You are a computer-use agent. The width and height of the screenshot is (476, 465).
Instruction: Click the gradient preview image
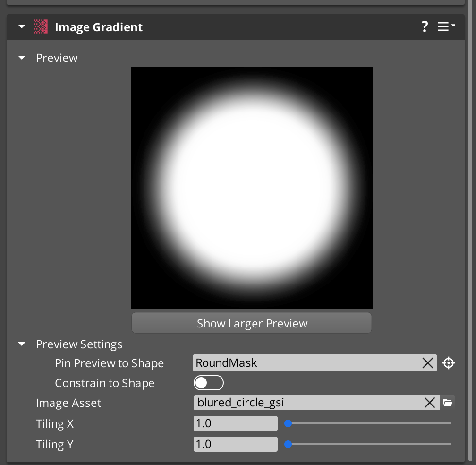(x=252, y=188)
